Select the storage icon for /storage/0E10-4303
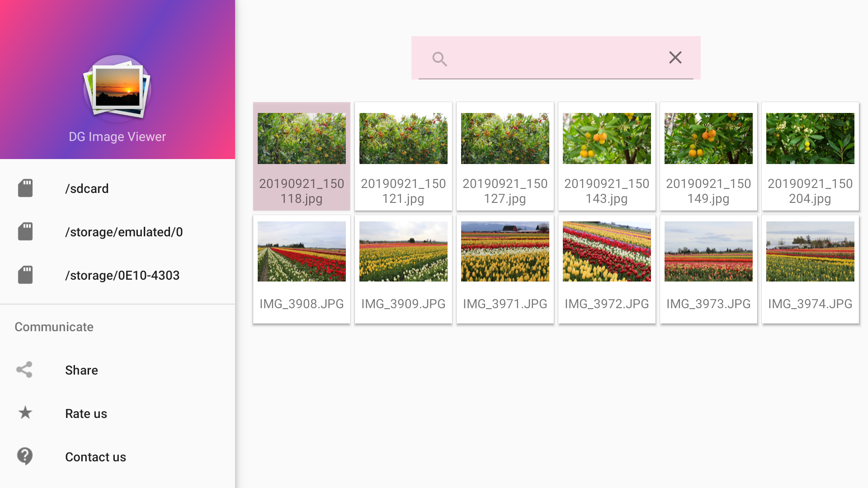The width and height of the screenshot is (868, 488). (25, 275)
